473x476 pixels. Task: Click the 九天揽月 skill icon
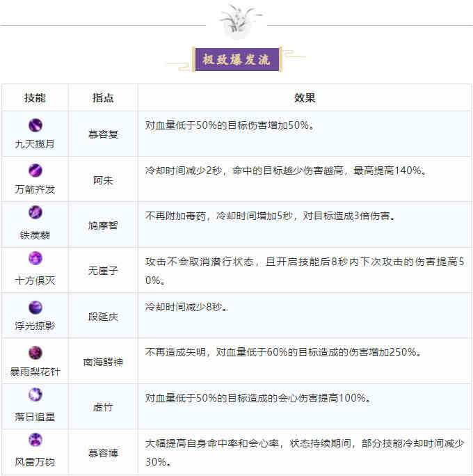(35, 125)
